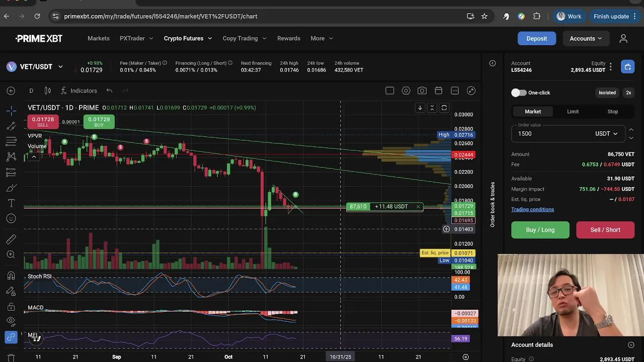Image resolution: width=644 pixels, height=362 pixels.
Task: Open the D timeframe selector
Action: 31,90
